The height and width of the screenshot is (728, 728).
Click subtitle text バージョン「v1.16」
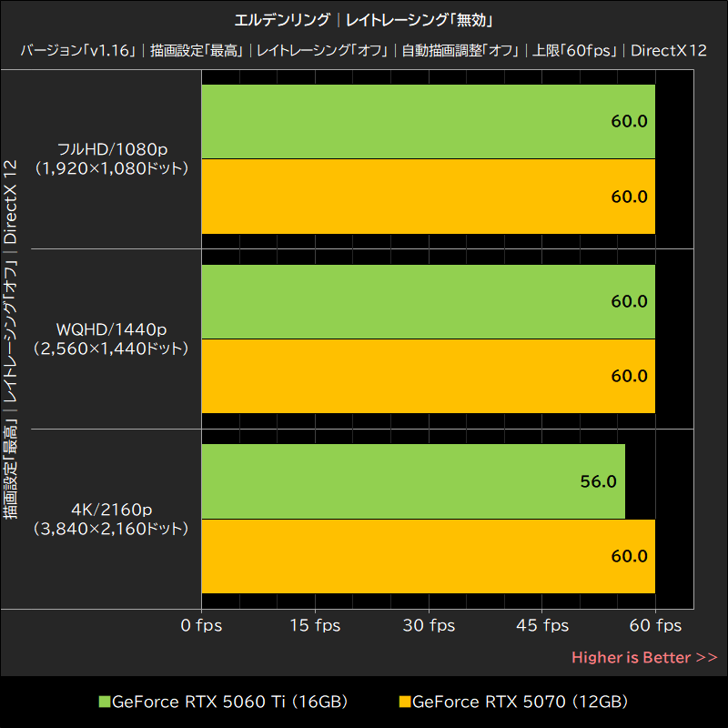pos(79,50)
